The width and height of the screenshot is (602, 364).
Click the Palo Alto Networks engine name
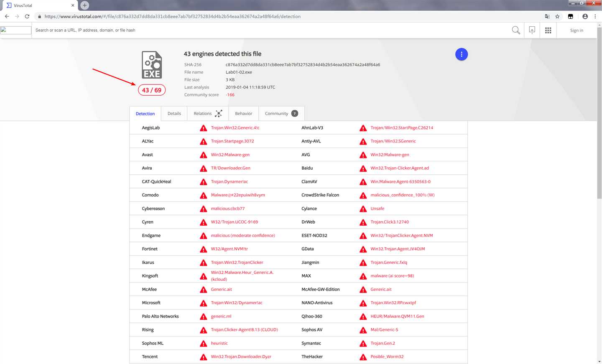[x=160, y=316]
